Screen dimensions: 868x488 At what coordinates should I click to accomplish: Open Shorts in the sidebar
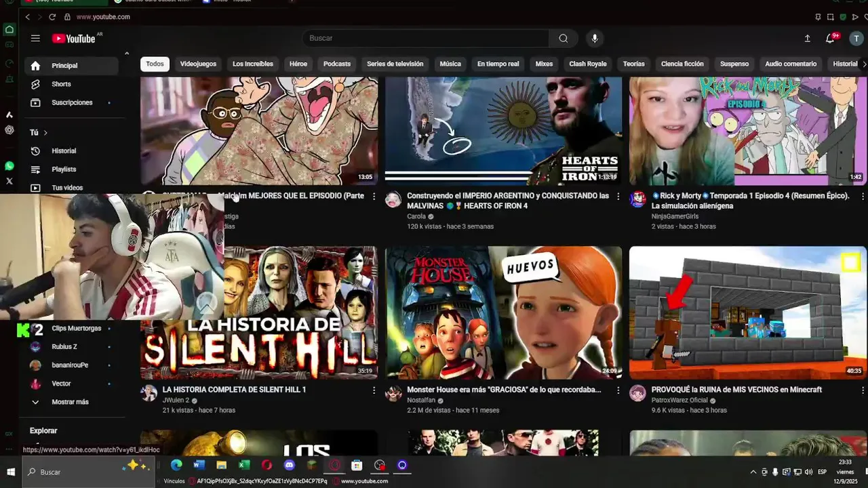tap(72, 84)
